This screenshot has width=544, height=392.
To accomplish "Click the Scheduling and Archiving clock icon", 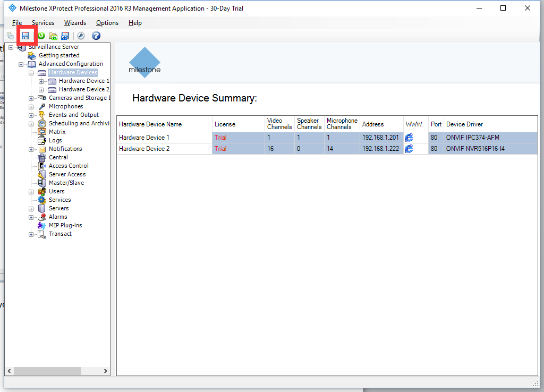I will (x=42, y=124).
